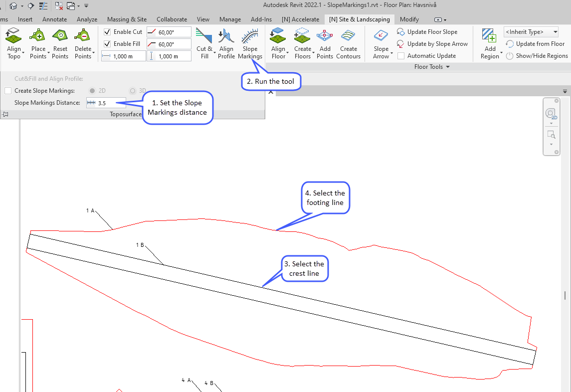Click the Slope Markings Distance field

(x=106, y=103)
